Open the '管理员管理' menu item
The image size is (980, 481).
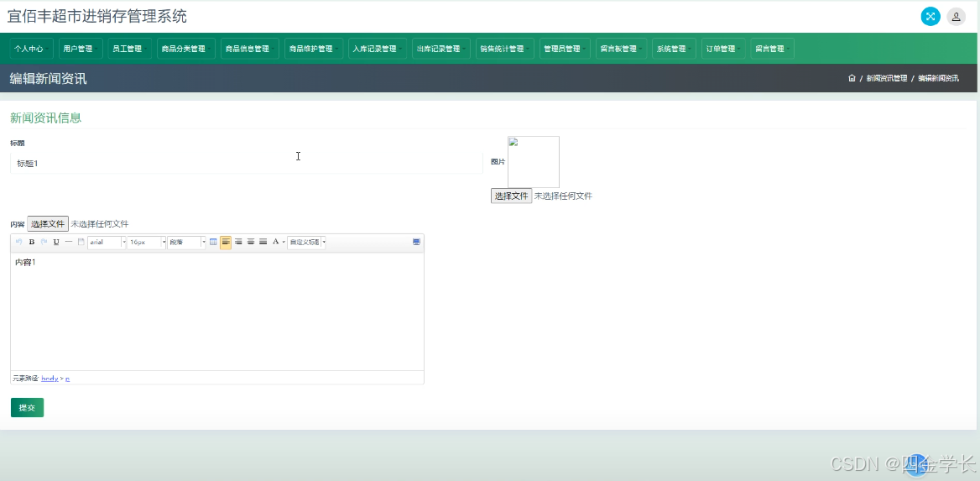click(565, 49)
